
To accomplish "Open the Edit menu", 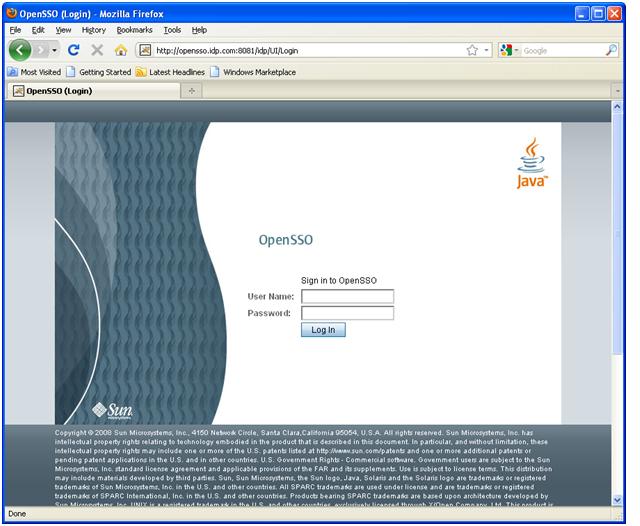I will (38, 30).
